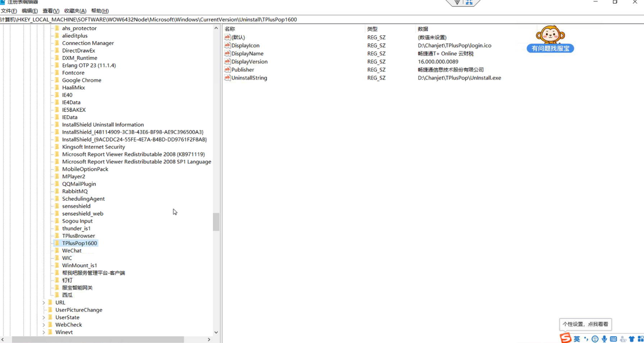The image size is (644, 343).
Task: Click the 有问题找服宝 button
Action: (550, 48)
